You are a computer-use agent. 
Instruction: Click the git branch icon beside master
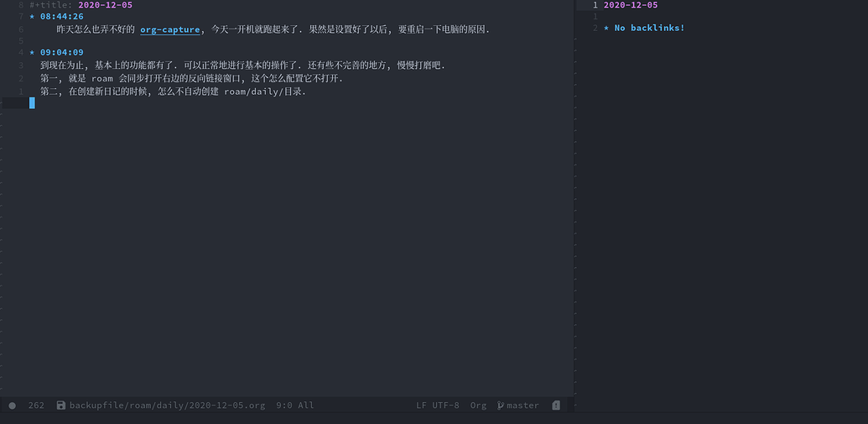point(500,406)
